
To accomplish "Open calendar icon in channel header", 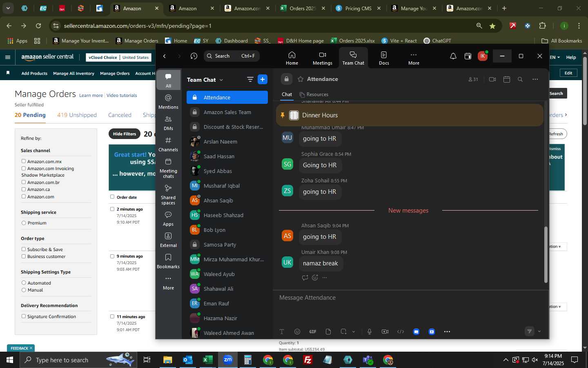I will click(507, 79).
